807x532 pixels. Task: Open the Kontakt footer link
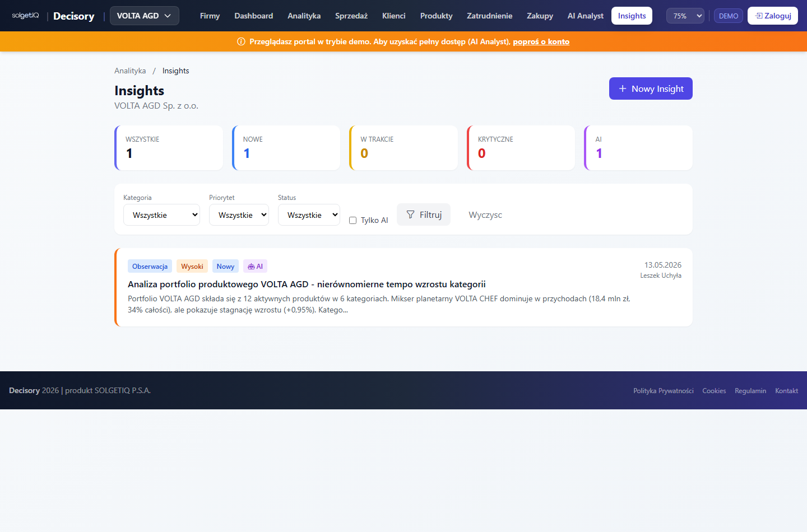point(787,391)
